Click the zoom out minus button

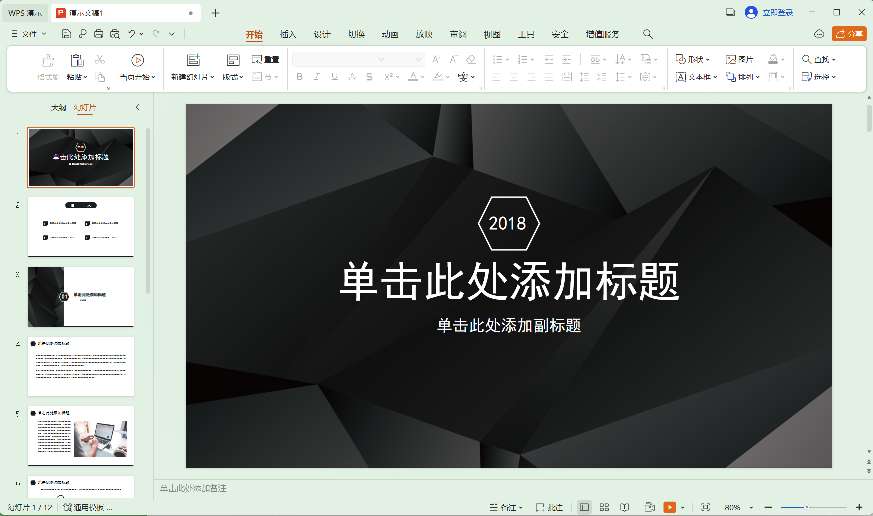click(x=768, y=507)
